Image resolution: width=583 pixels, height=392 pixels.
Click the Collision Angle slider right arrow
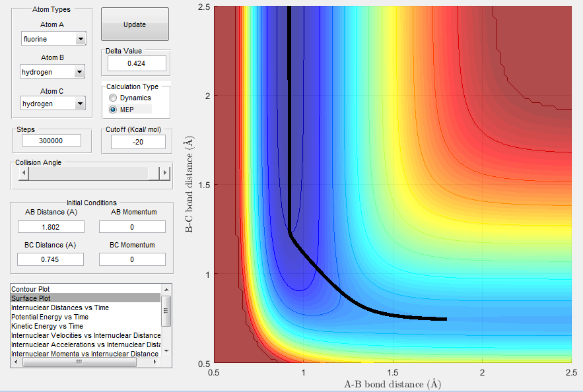click(164, 173)
